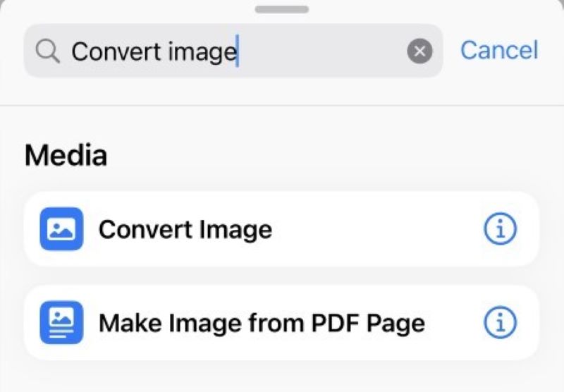Click the gray circle clear-search icon
The height and width of the screenshot is (392, 564).
click(419, 51)
